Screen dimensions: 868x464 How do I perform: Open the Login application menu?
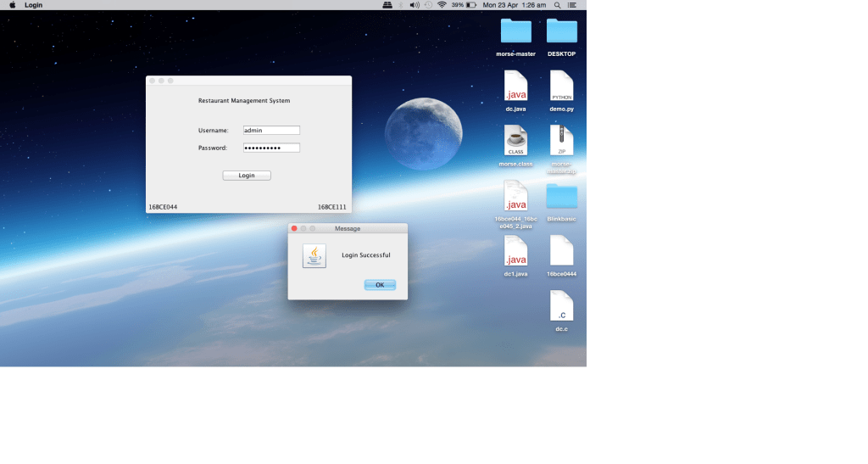[34, 5]
